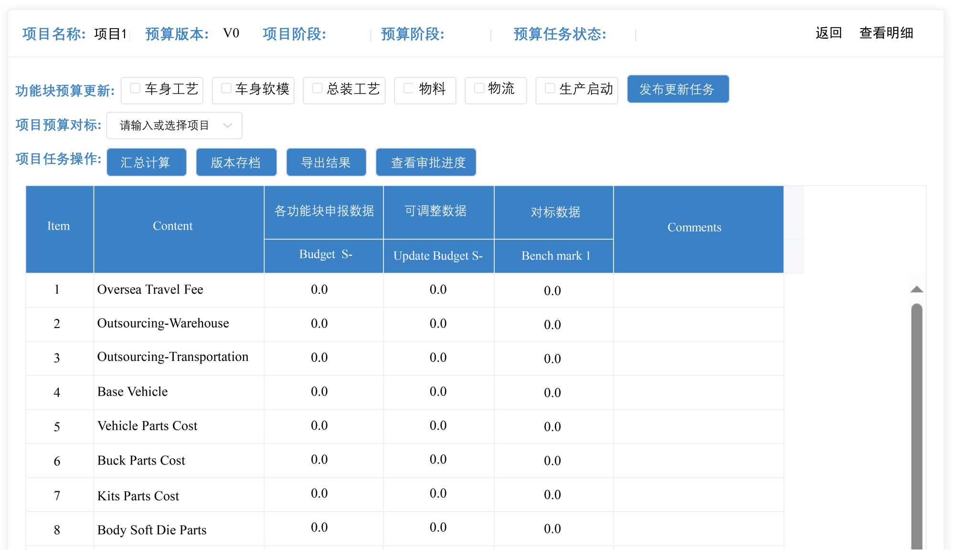
Task: Click Update Budget cell for Base Vehicle
Action: pos(438,392)
